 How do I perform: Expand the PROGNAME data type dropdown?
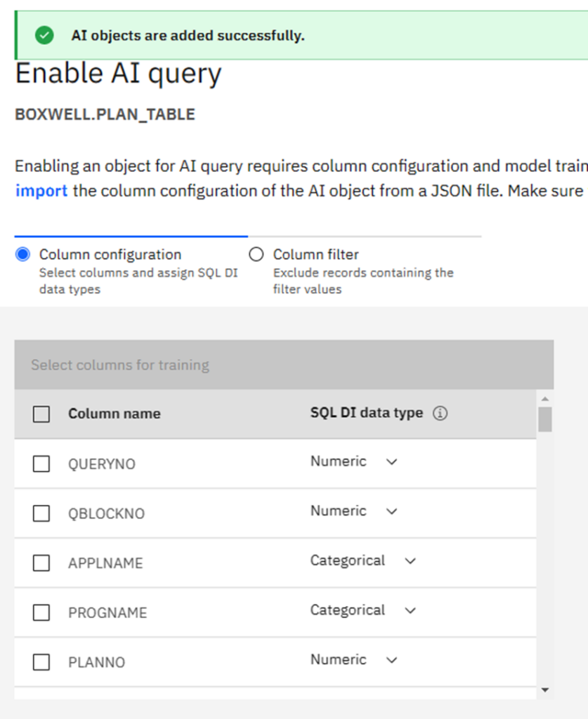click(363, 611)
